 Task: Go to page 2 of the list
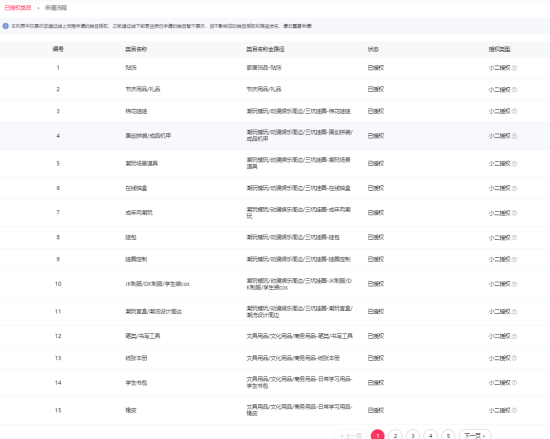coord(395,435)
